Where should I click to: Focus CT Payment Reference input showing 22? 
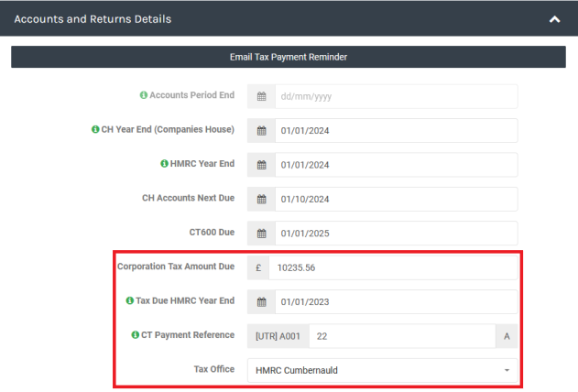402,336
